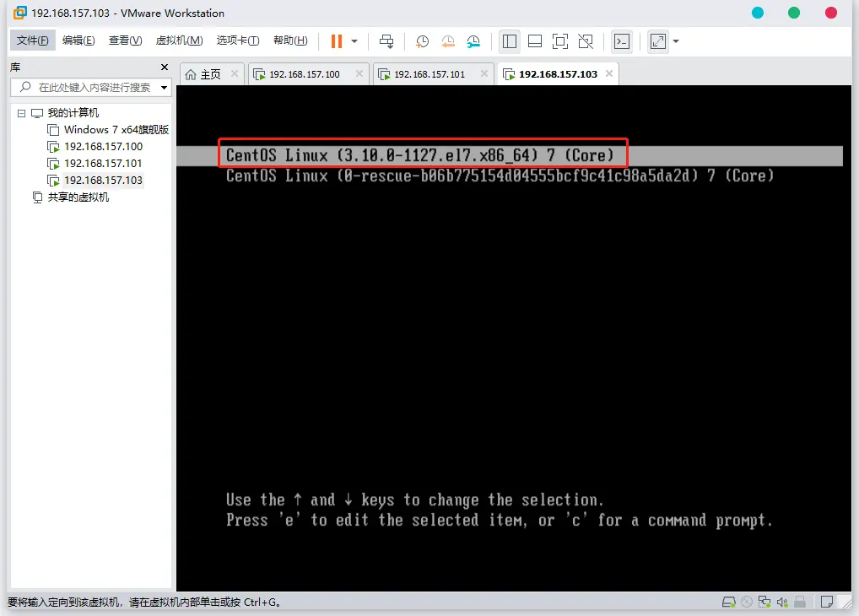Open the snapshot manager

(x=473, y=41)
